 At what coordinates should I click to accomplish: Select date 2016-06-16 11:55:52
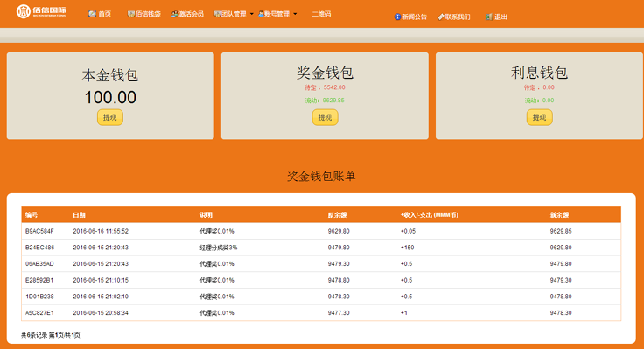101,231
